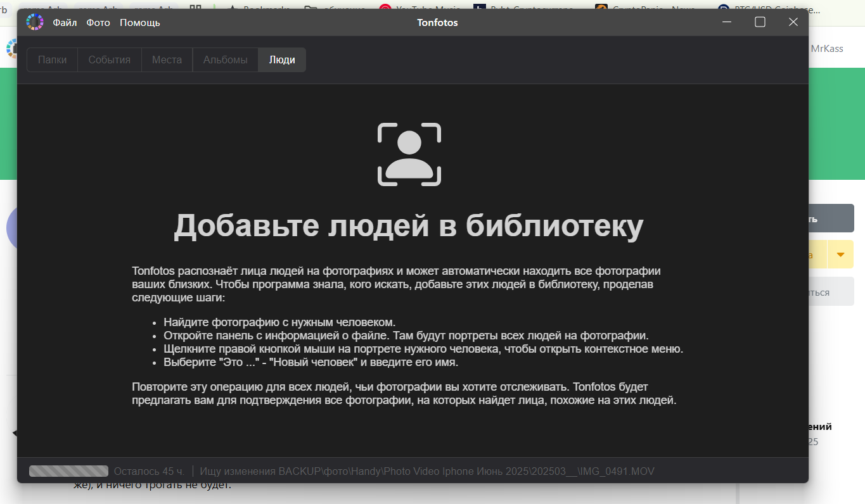Close the Tonfotos window
Viewport: 865px width, 504px height.
(793, 22)
